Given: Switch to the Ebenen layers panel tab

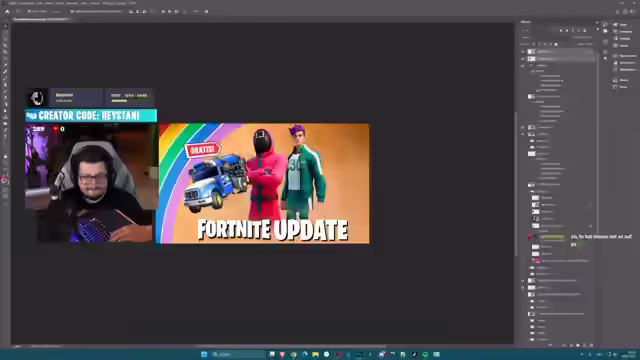Looking at the screenshot, I should (526, 22).
